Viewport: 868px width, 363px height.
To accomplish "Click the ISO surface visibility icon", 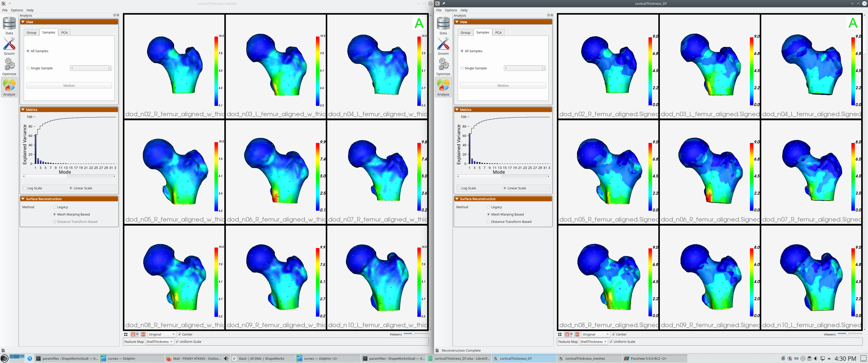I will 143,334.
